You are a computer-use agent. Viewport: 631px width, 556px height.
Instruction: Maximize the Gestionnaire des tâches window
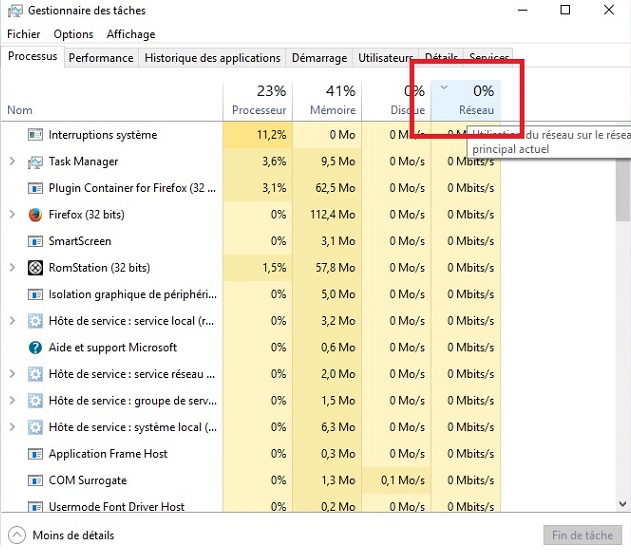[565, 10]
